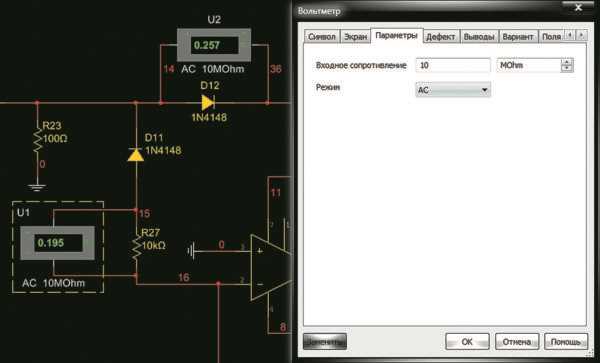Image resolution: width=600 pixels, height=363 pixels.
Task: Click the Режим label
Action: [328, 88]
